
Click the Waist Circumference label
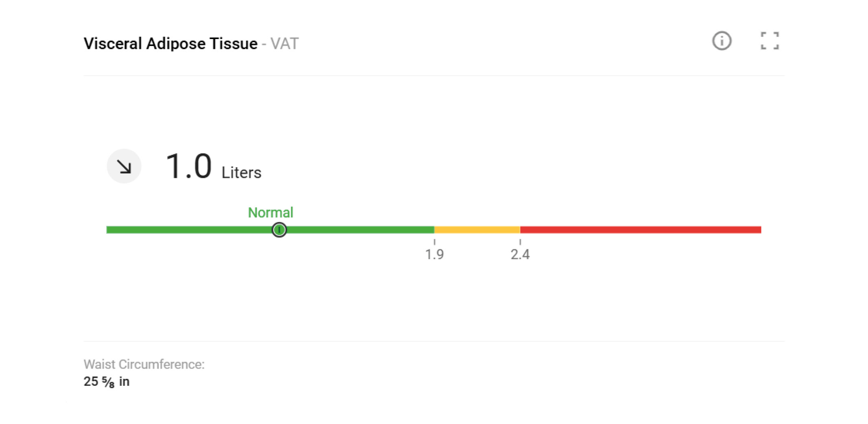pos(144,364)
